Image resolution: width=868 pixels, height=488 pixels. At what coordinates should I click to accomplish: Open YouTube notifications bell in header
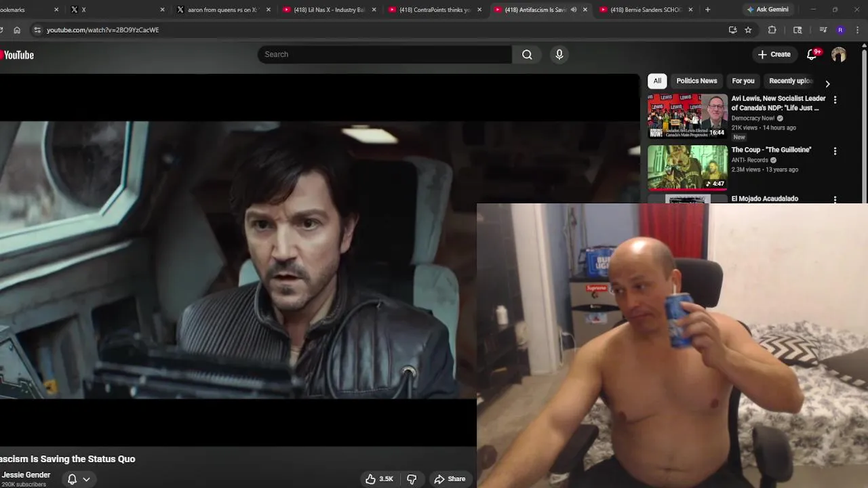tap(812, 54)
